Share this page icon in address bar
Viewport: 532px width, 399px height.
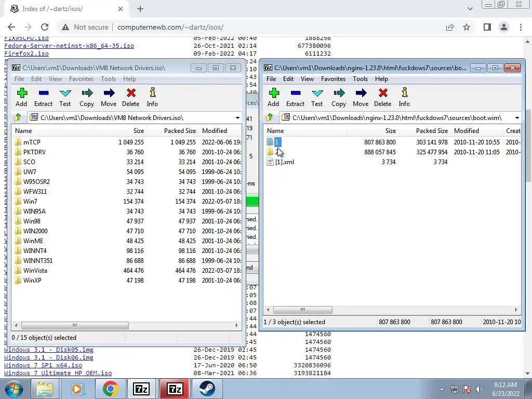coord(450,27)
